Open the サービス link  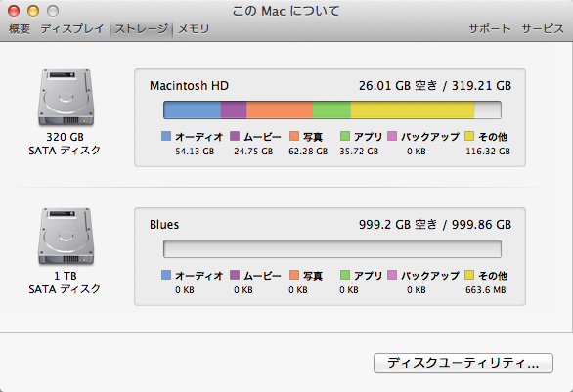point(543,29)
